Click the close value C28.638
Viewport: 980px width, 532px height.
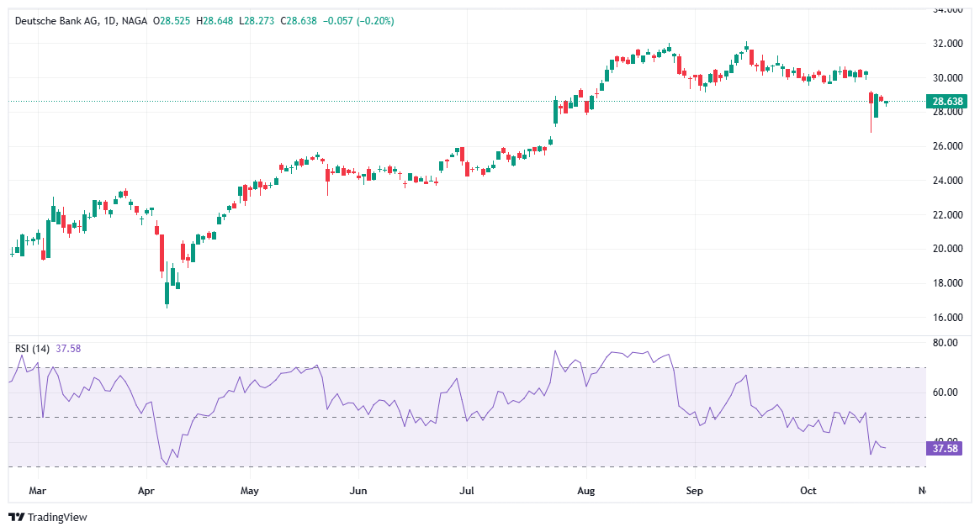(299, 21)
